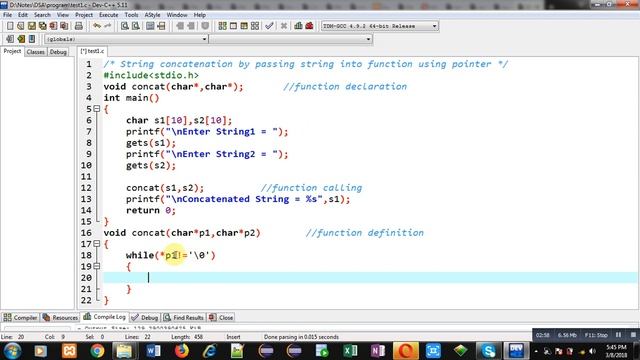Open the Compiler bottom panel tab
The height and width of the screenshot is (360, 640).
(x=20, y=317)
